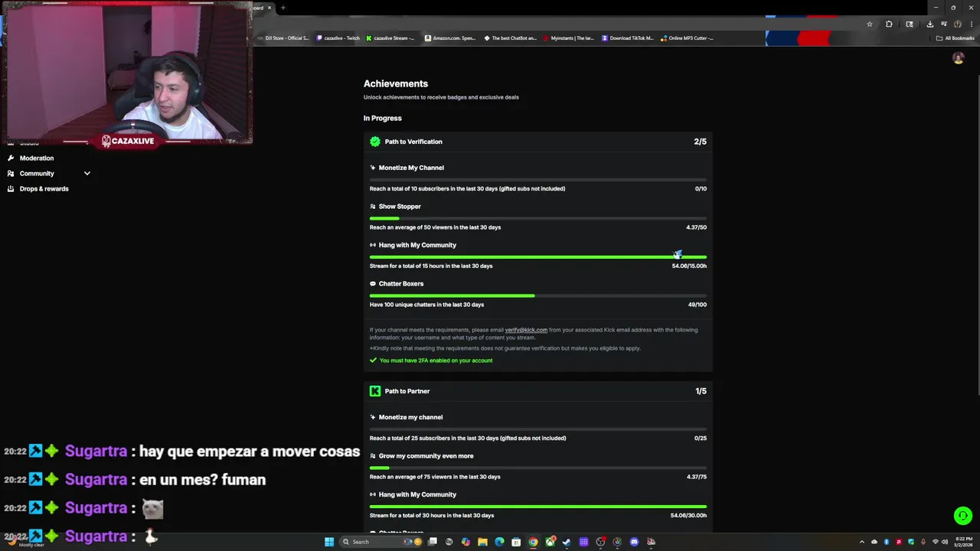Click the '0/25' subscribers value
This screenshot has height=551, width=980.
pos(700,439)
